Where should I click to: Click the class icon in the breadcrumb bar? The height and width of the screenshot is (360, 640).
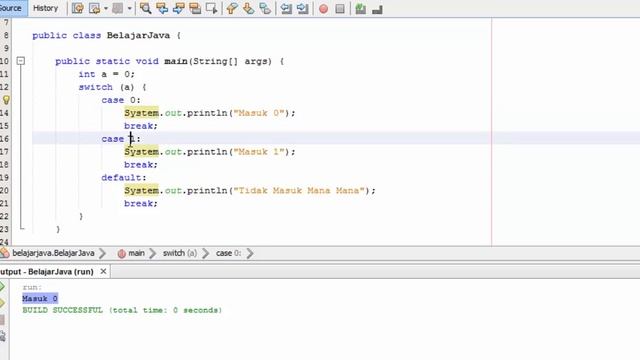pyautogui.click(x=5, y=253)
